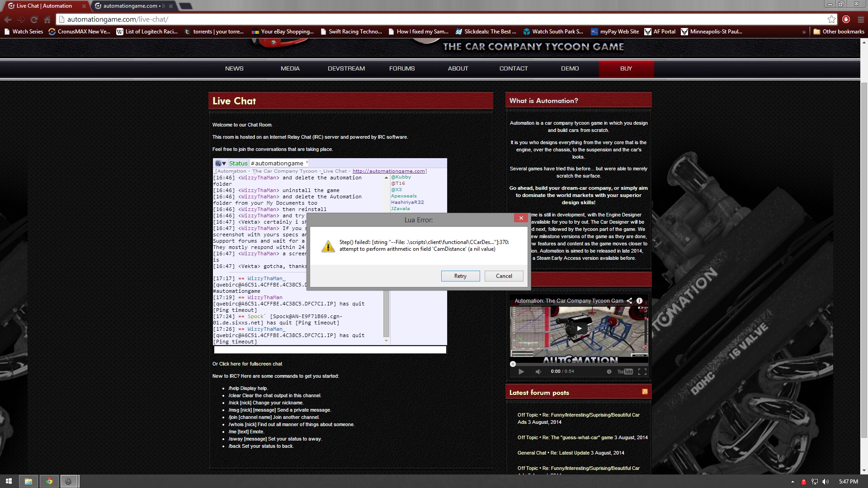The width and height of the screenshot is (868, 488).
Task: Open the qwebirc chat menu icon
Action: coord(220,163)
